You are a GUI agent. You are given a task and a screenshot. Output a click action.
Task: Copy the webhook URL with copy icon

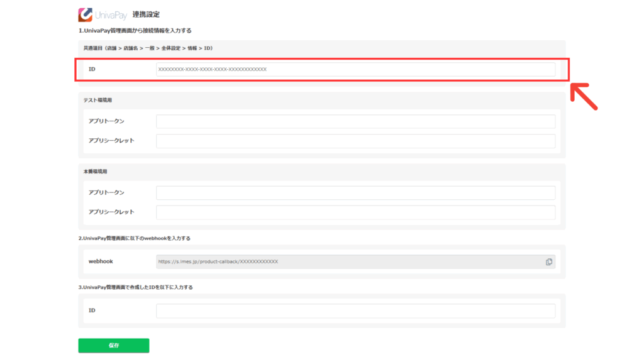[548, 262]
